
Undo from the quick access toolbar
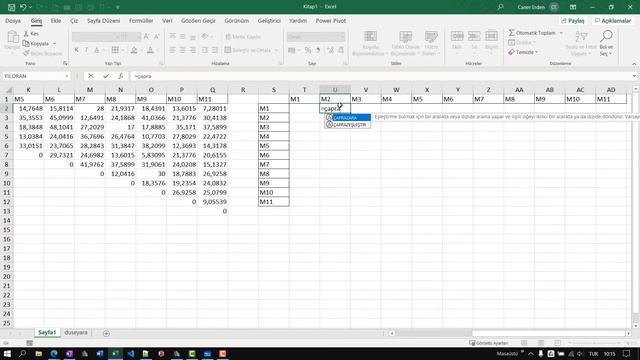[23, 7]
